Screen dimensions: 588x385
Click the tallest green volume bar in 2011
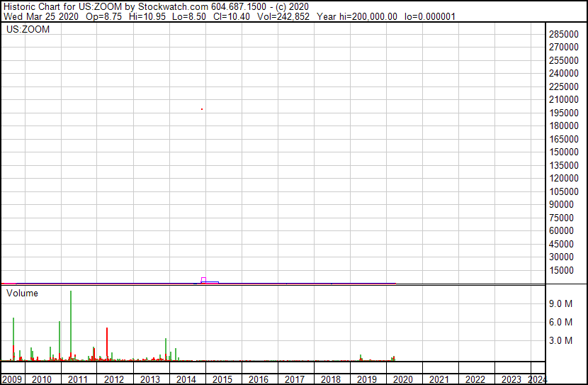pyautogui.click(x=71, y=325)
